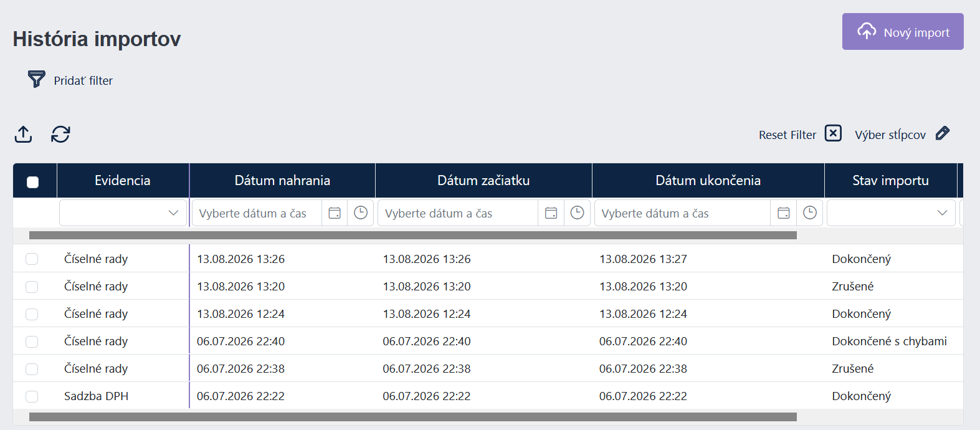Viewport: 980px width, 430px height.
Task: Open clock picker for Dátum začiatku filter
Action: 578,213
